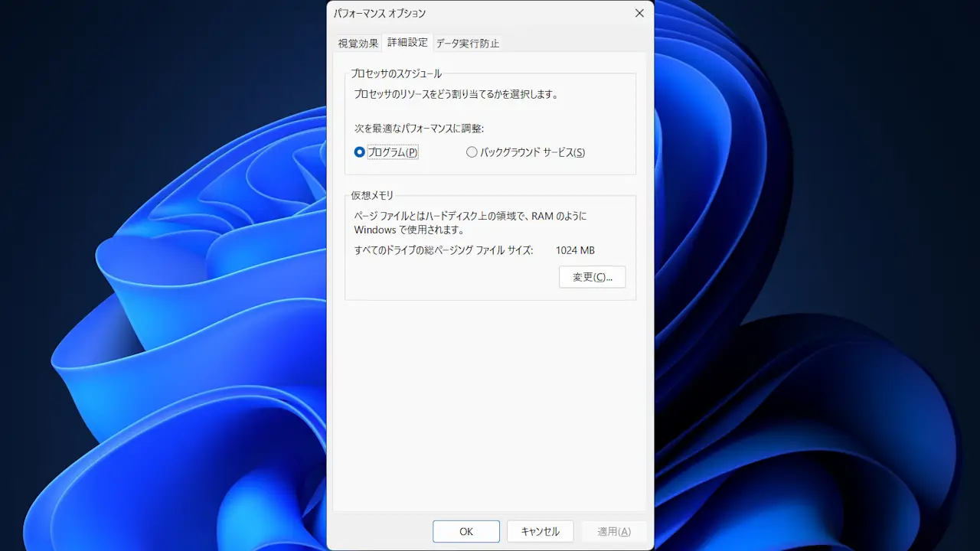Click the 変更(C)... button for virtual memory
The height and width of the screenshot is (551, 980).
pos(592,277)
